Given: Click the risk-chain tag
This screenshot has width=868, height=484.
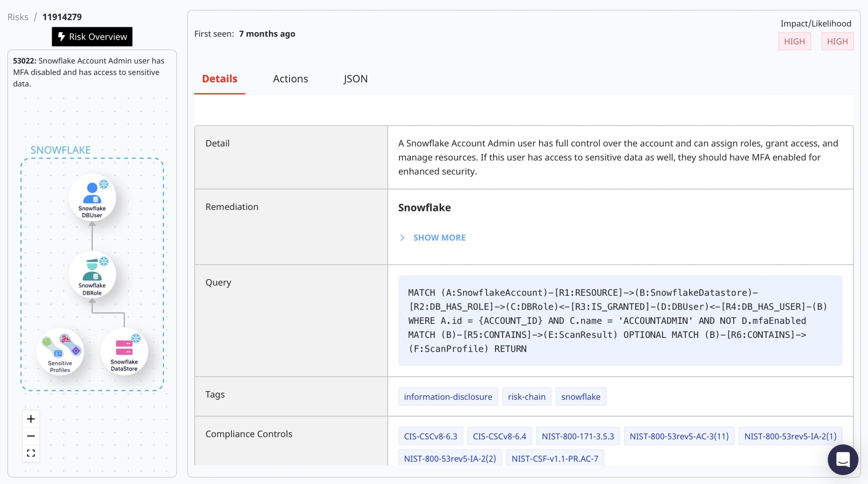Looking at the screenshot, I should tap(527, 396).
